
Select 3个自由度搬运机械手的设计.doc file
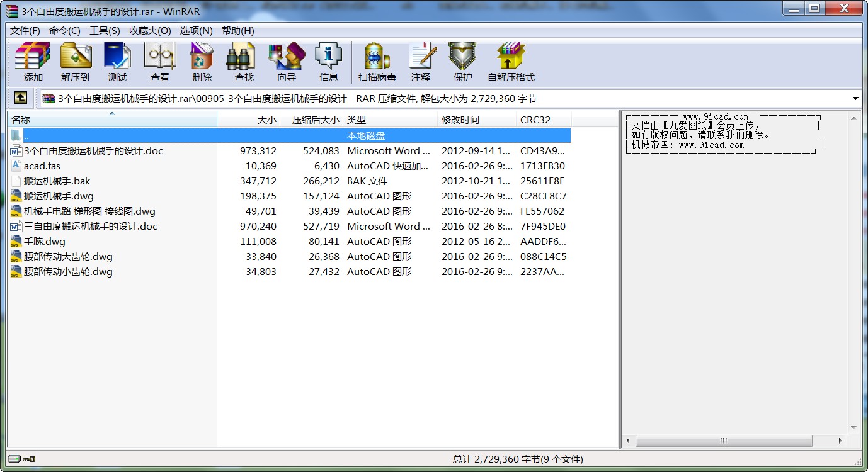(x=93, y=151)
